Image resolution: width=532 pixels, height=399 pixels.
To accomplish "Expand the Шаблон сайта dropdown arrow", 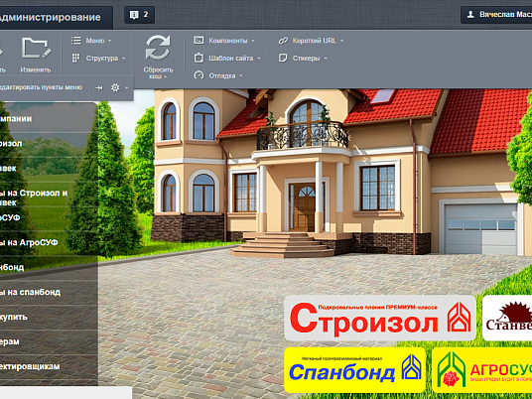I will [x=259, y=59].
